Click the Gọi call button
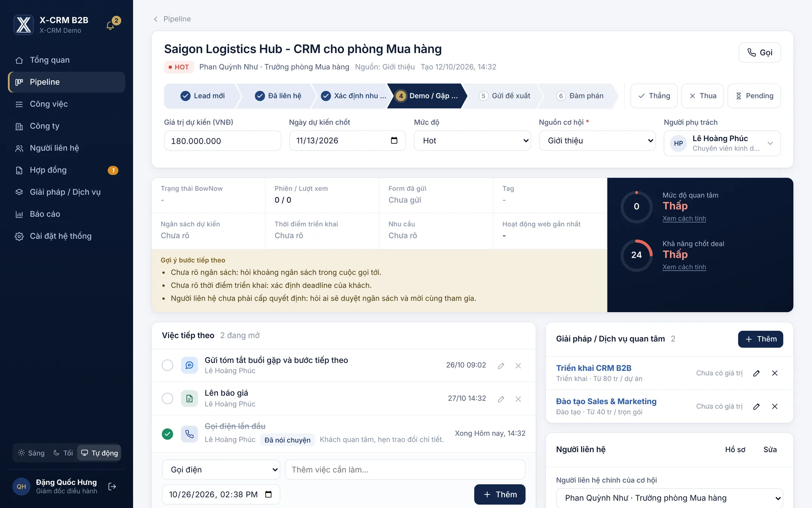Screen dimensions: 812x508 pos(760,53)
